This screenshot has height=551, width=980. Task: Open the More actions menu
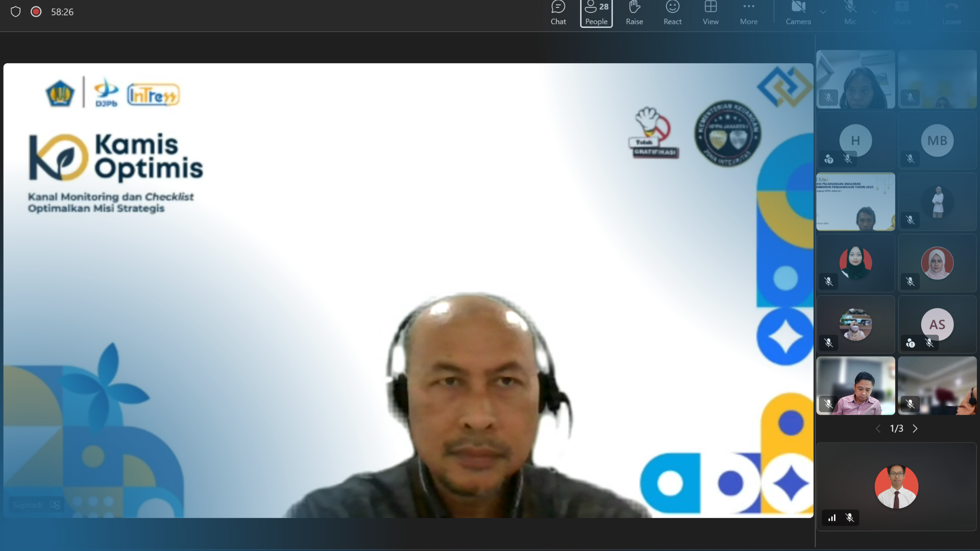coord(748,13)
